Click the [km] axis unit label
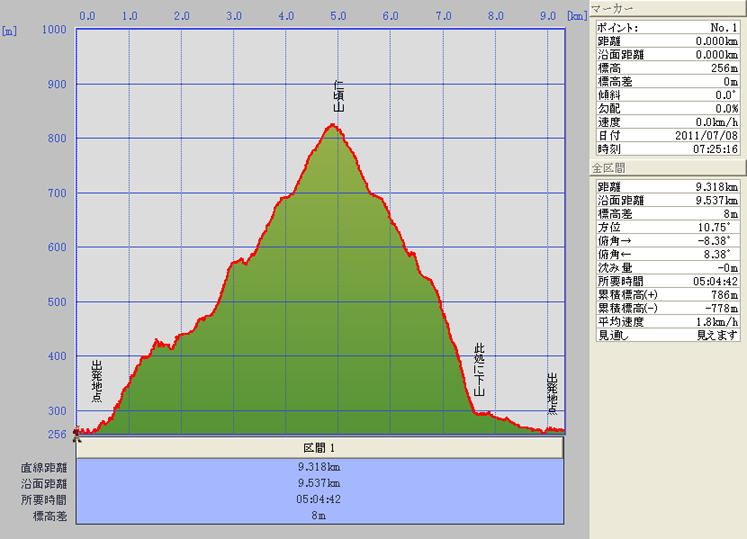 [577, 16]
